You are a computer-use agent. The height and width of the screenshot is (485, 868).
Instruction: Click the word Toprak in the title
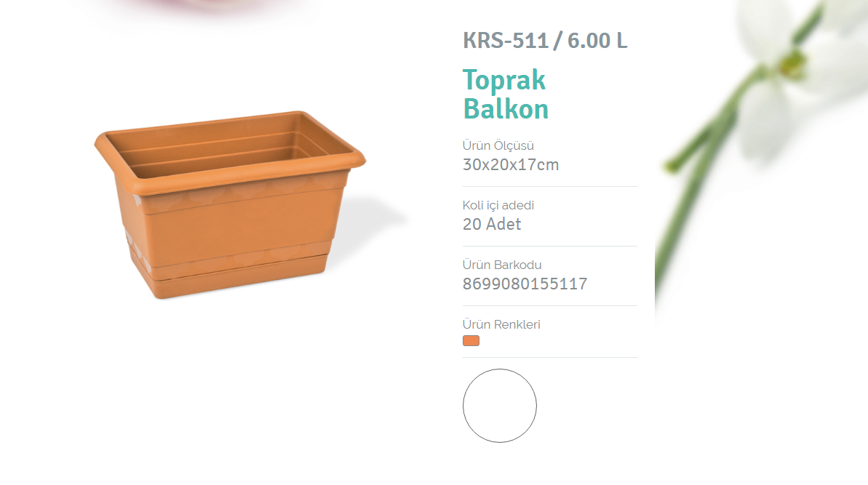(504, 81)
